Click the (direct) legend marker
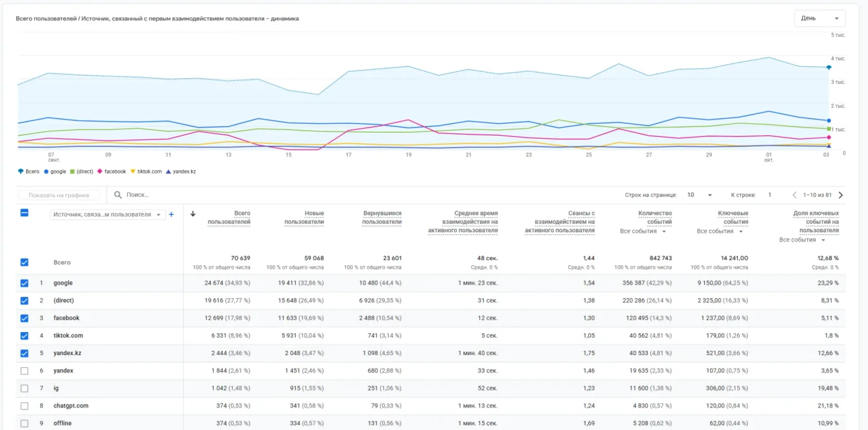 click(72, 172)
